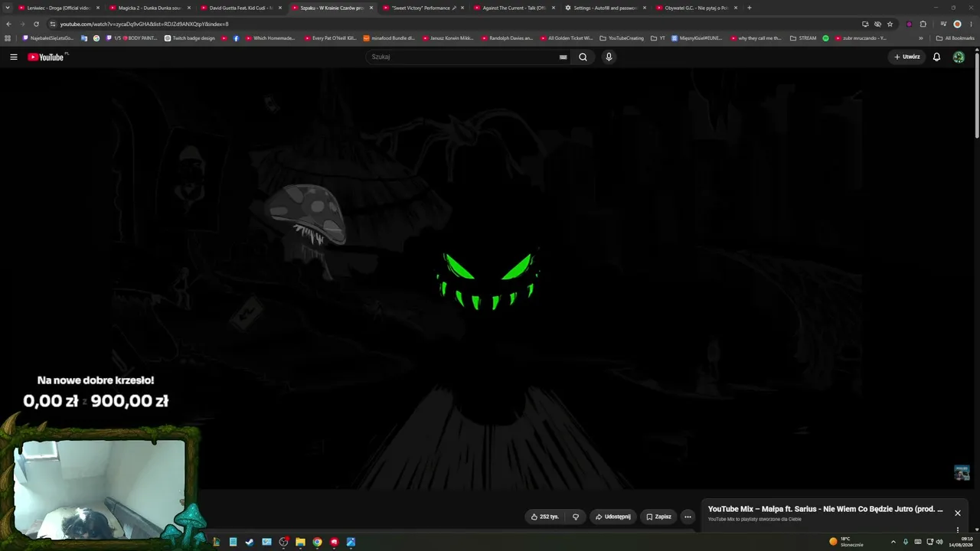The width and height of the screenshot is (980, 551).
Task: Open minafood Bundle bookmark
Action: tap(389, 38)
